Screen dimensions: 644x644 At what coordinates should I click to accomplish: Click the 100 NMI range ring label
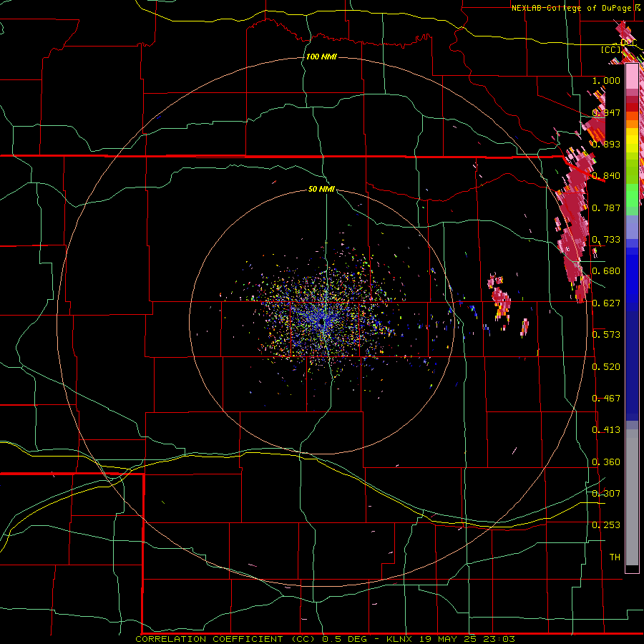coord(321,57)
